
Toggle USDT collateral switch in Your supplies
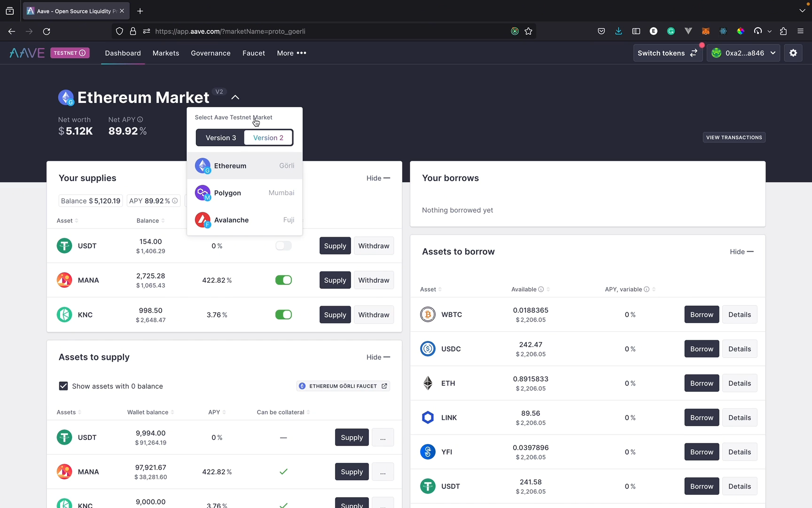283,246
